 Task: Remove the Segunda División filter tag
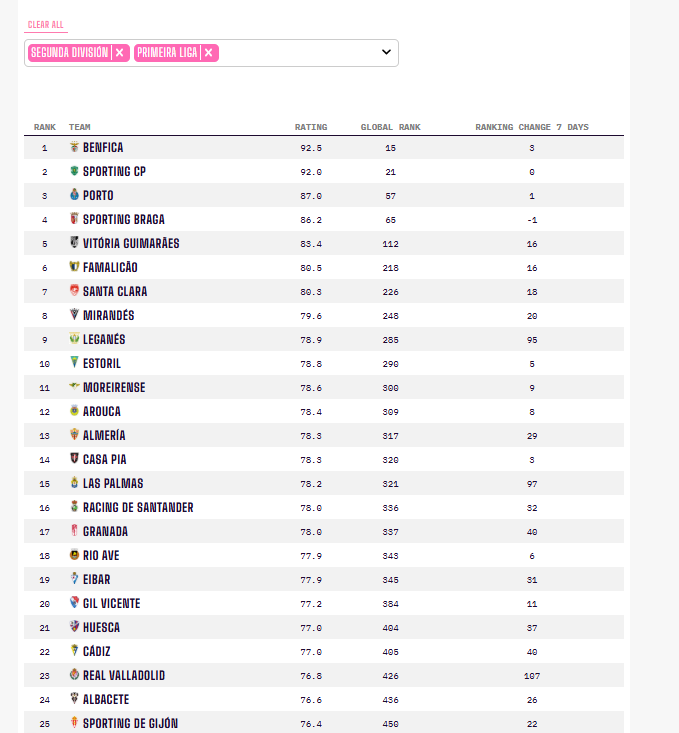coord(120,53)
